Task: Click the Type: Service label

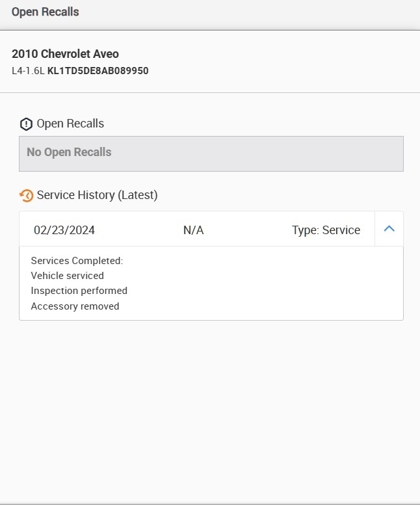Action: click(x=326, y=230)
